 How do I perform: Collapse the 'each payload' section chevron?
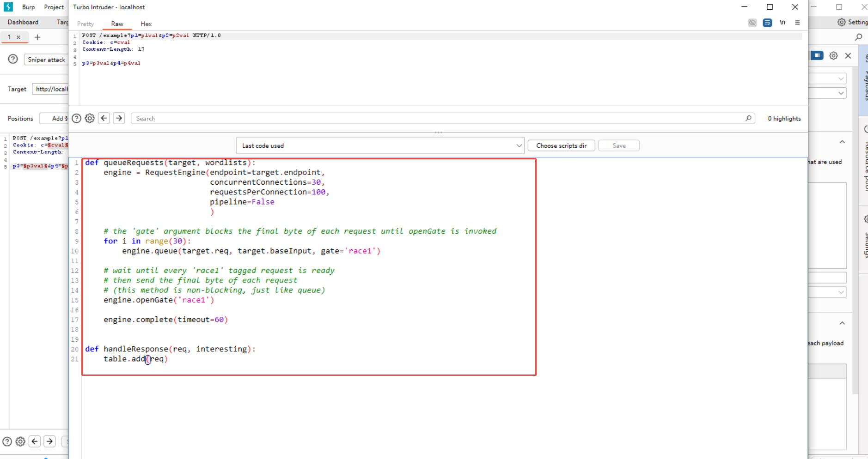point(842,323)
